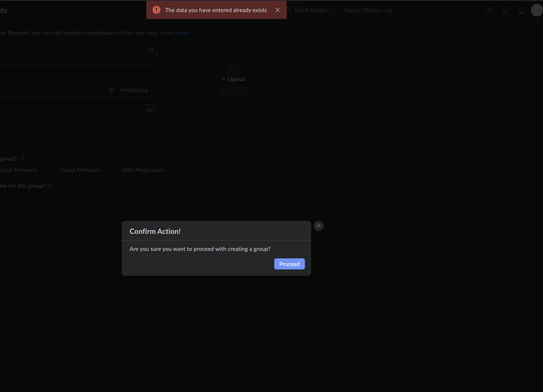Screen dimensions: 543x392
Task: Click the red error alert icon
Action: tap(156, 10)
